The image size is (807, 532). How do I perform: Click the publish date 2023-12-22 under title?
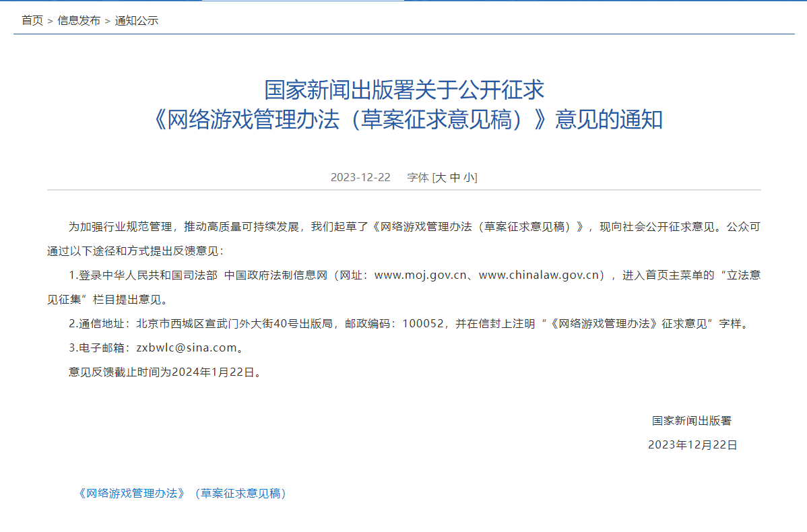coord(360,178)
